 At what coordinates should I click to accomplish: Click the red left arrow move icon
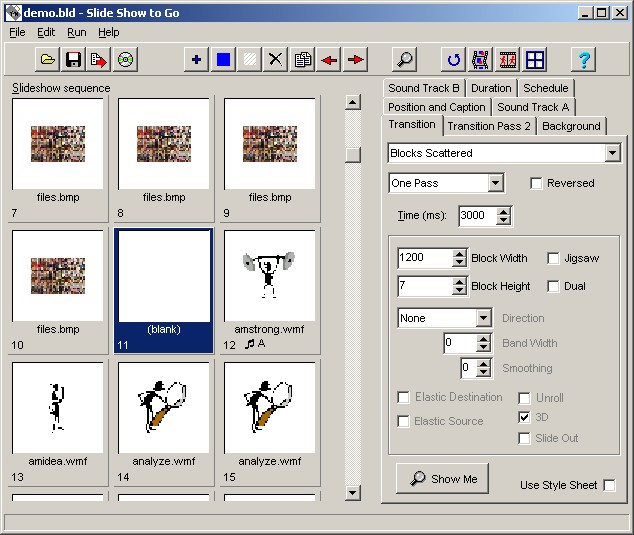pyautogui.click(x=329, y=60)
